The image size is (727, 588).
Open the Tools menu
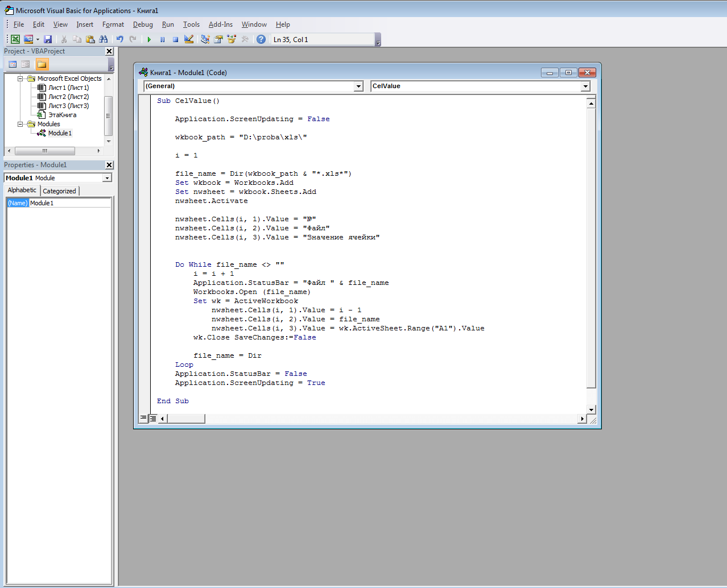click(191, 24)
